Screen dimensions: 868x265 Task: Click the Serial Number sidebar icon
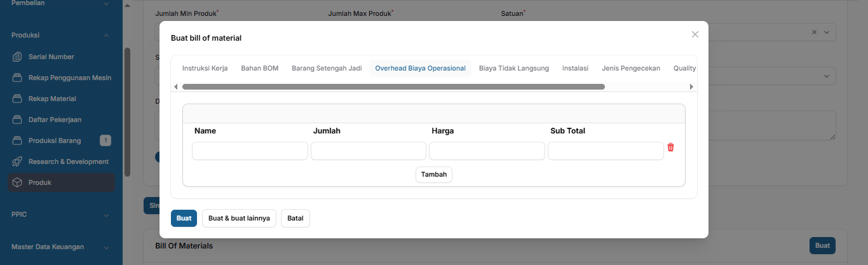pos(17,57)
